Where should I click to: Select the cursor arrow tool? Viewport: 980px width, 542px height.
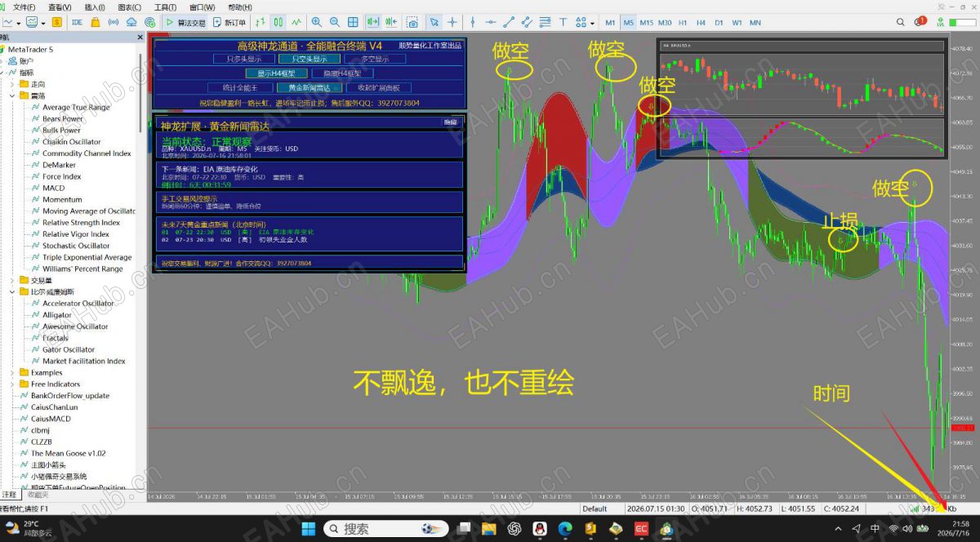click(434, 22)
